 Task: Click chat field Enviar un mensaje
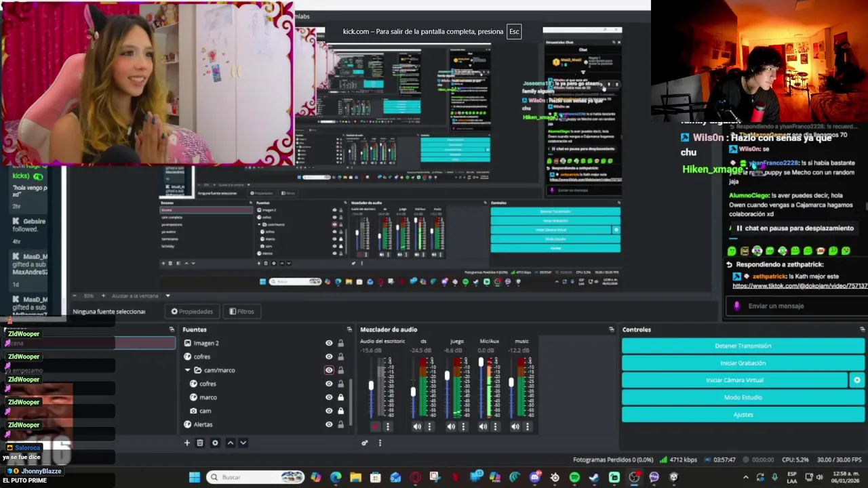(x=798, y=306)
